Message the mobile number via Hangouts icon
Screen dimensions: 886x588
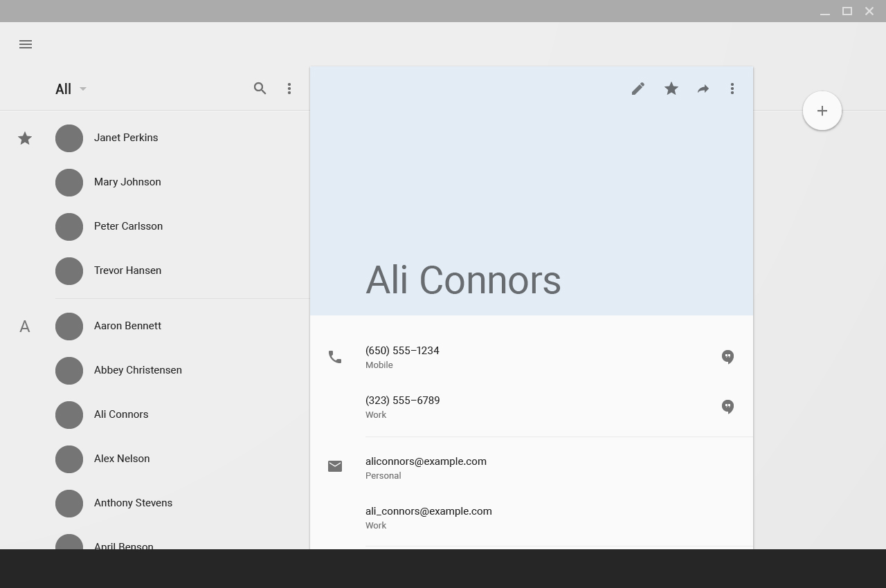click(x=727, y=357)
